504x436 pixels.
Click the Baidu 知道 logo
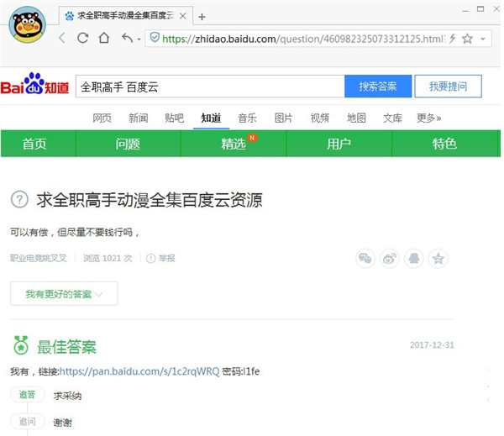pos(34,84)
